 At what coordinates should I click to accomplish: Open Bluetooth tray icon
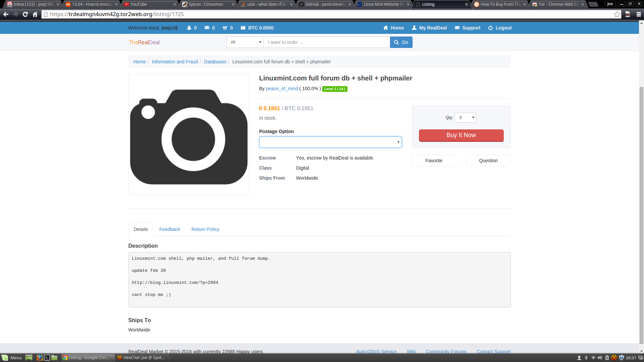(x=586, y=358)
